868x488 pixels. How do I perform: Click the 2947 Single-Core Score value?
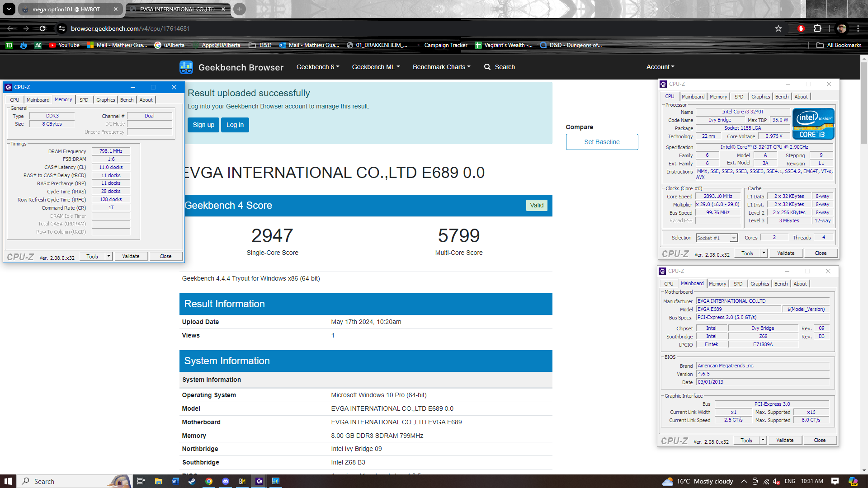click(x=272, y=236)
